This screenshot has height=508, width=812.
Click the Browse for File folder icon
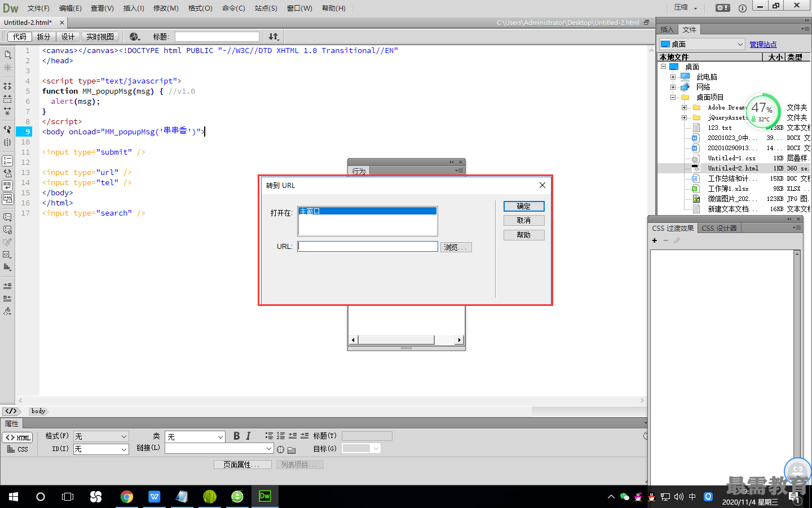point(292,450)
